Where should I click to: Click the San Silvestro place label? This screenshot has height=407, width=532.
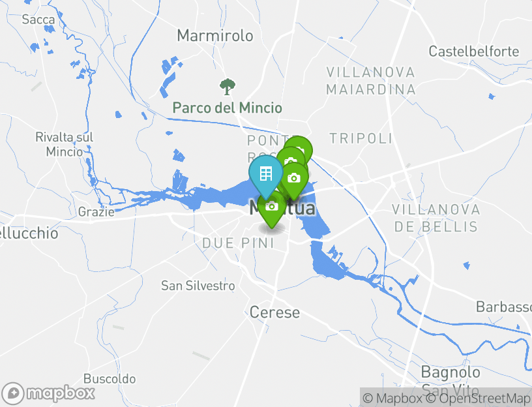pos(198,286)
